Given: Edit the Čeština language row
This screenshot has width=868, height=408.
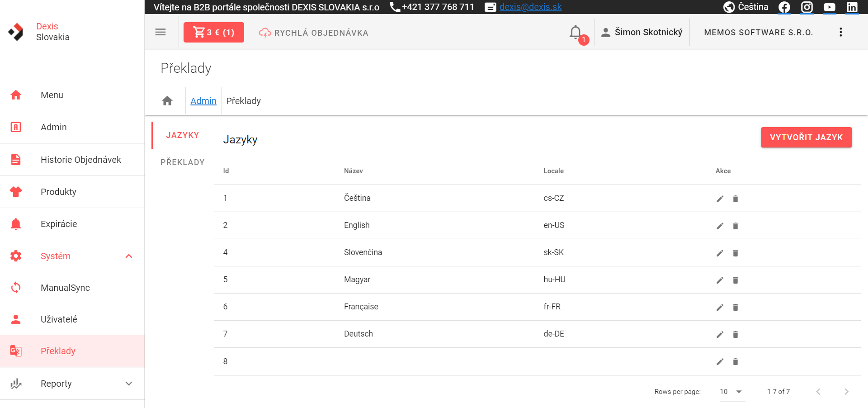Looking at the screenshot, I should tap(720, 199).
